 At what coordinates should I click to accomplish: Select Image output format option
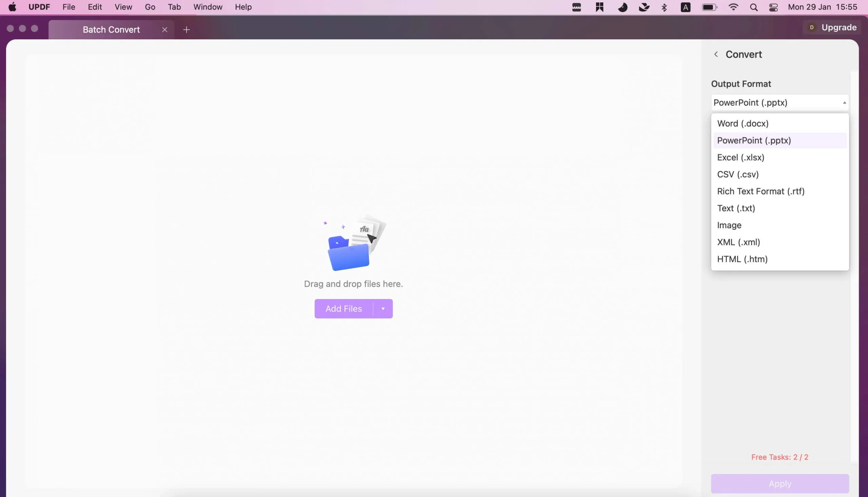(x=729, y=225)
